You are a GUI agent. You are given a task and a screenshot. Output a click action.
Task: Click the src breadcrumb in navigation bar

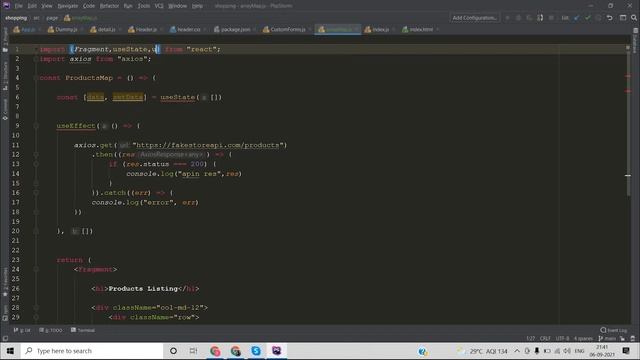pyautogui.click(x=36, y=18)
